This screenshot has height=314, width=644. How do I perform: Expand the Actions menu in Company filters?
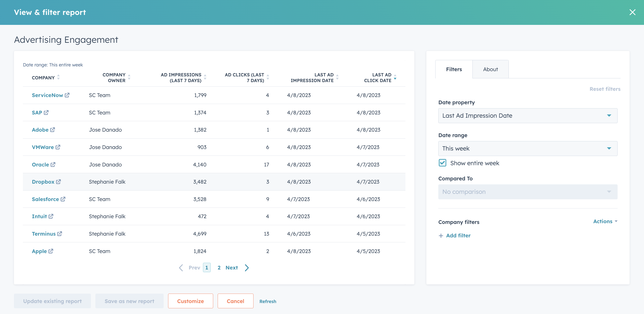click(605, 221)
